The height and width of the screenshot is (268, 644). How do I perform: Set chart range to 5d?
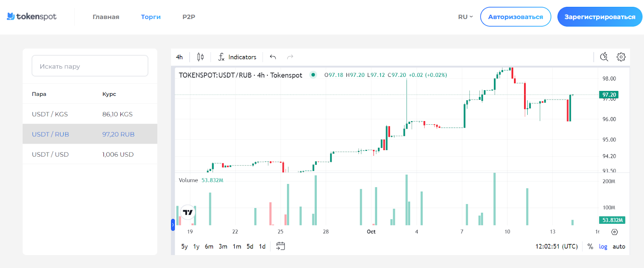[x=250, y=246]
